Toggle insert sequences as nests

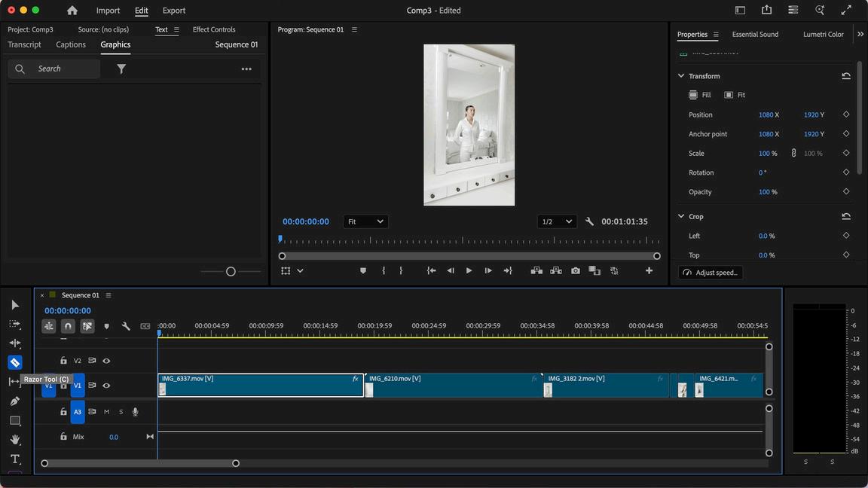tap(49, 326)
